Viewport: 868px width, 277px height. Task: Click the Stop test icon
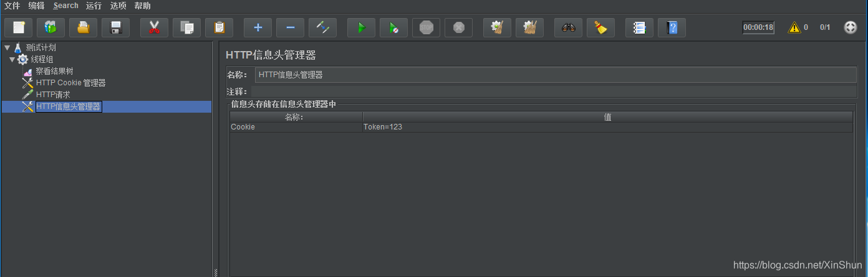pyautogui.click(x=426, y=27)
